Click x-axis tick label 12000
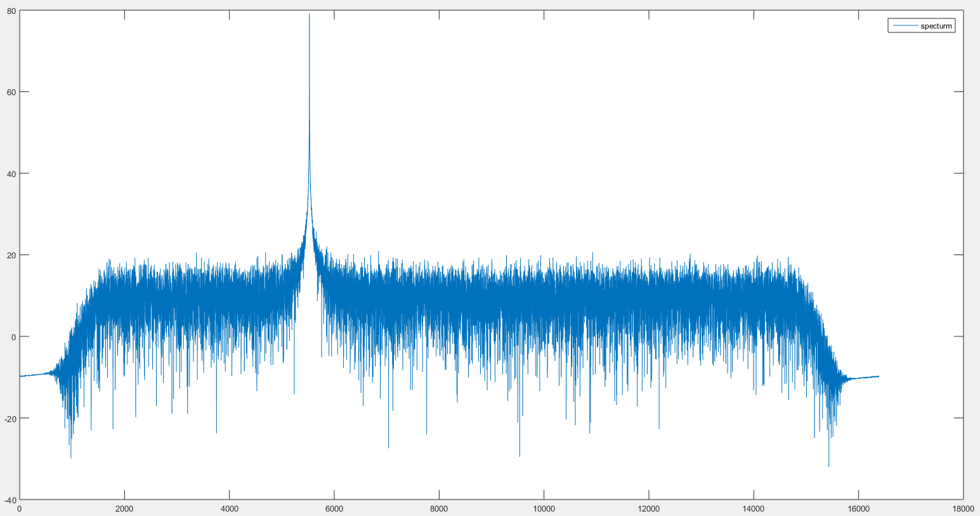The width and height of the screenshot is (980, 516). pos(649,509)
